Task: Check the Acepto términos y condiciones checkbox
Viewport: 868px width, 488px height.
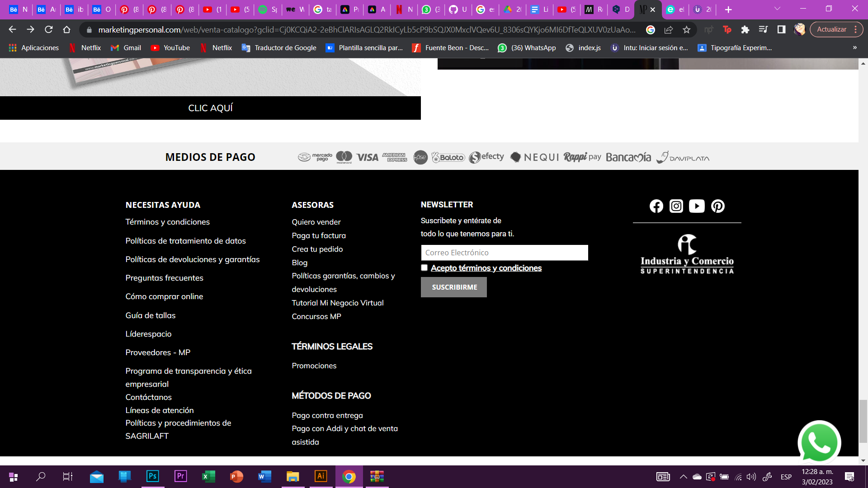Action: click(x=424, y=267)
